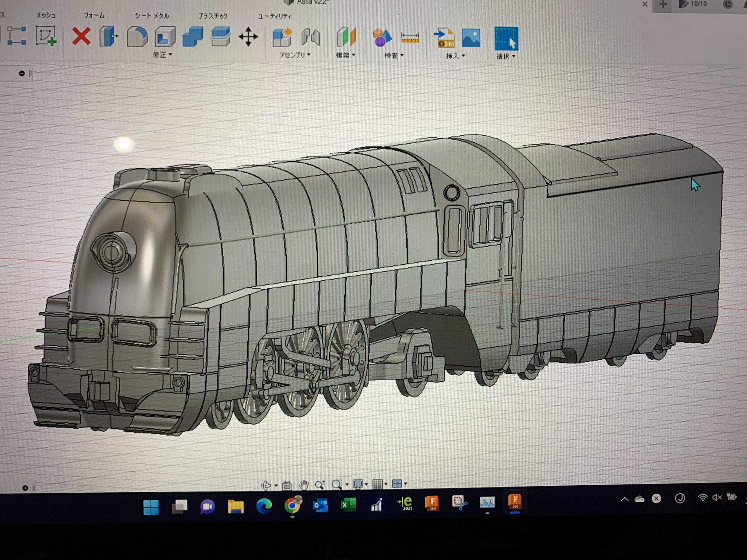Open the 挿入 dropdown menu

point(455,56)
